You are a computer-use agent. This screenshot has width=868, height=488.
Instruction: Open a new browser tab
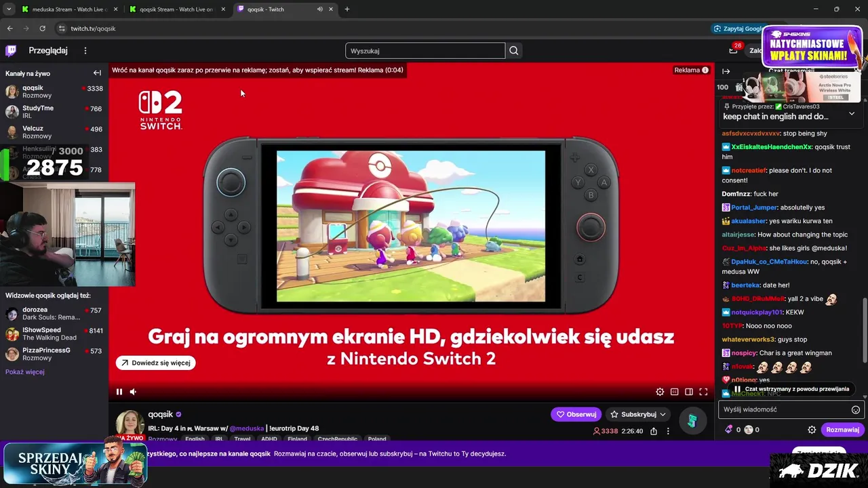347,9
